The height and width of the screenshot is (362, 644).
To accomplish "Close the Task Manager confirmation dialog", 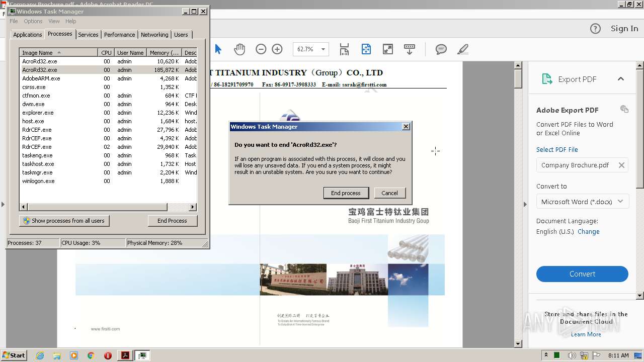I will pyautogui.click(x=406, y=127).
